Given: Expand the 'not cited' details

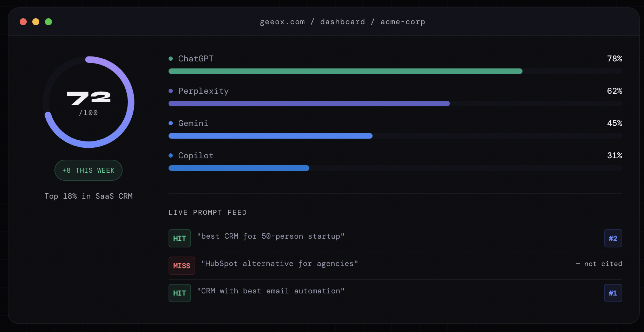Looking at the screenshot, I should coord(598,264).
